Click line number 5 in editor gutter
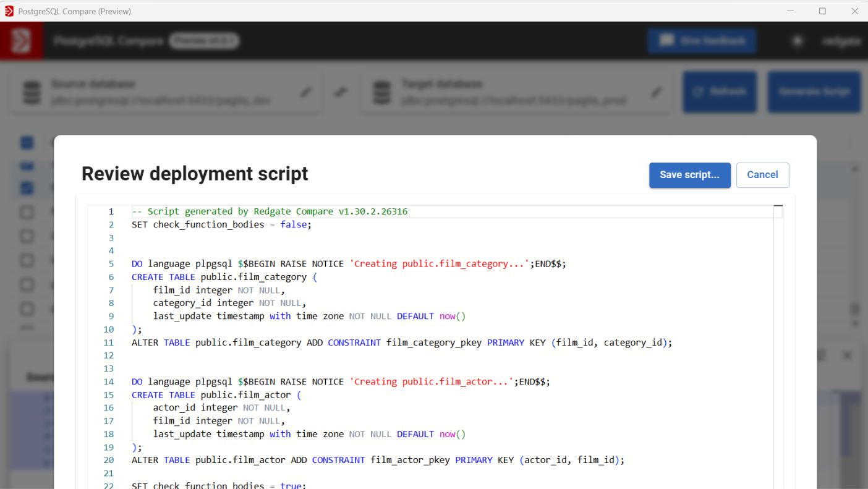868x489 pixels. click(x=111, y=264)
